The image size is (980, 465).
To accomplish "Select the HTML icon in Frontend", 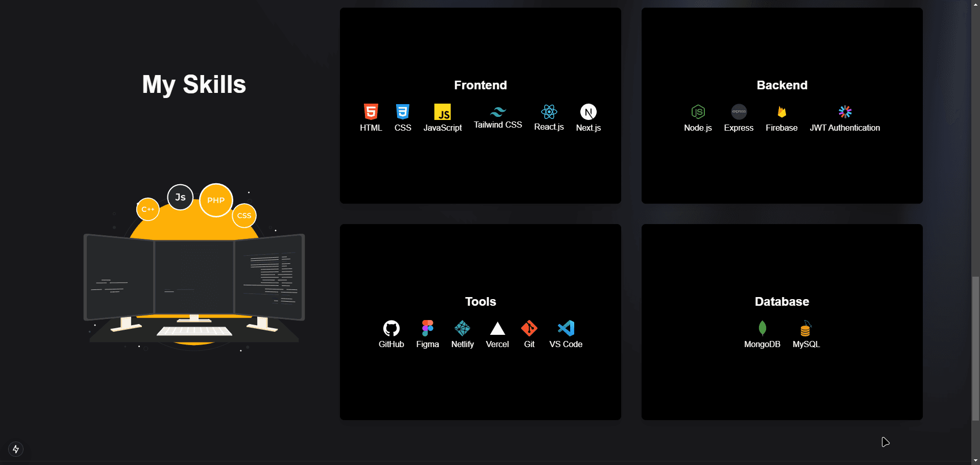I will tap(371, 112).
